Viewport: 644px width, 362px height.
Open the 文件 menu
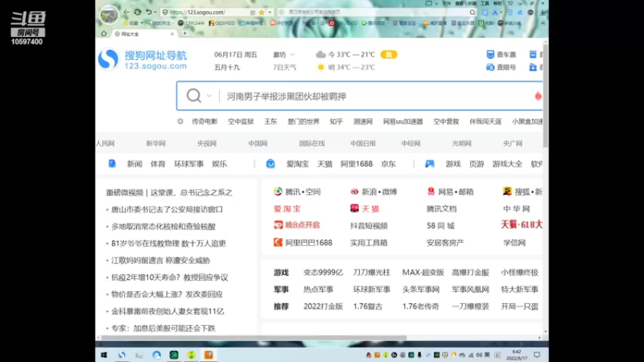(447, 3)
